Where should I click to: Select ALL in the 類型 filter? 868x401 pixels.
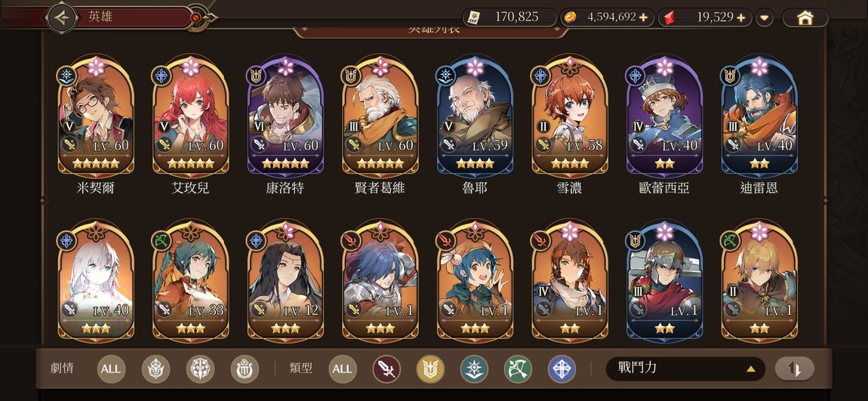(343, 369)
